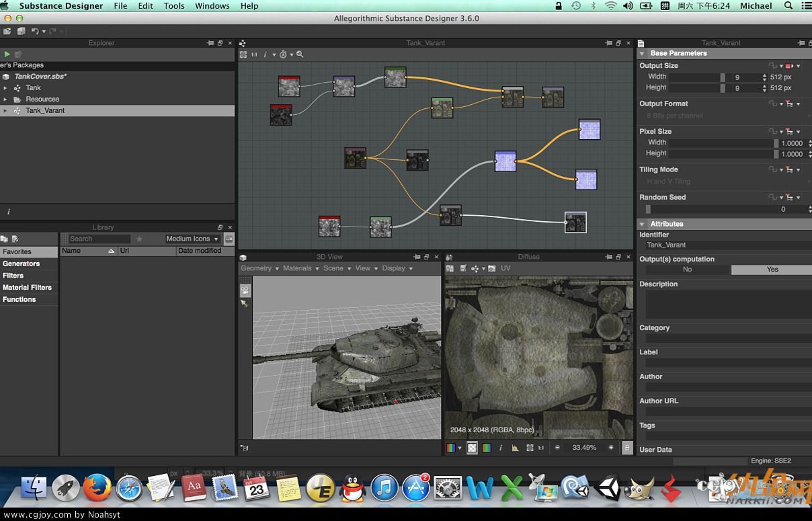This screenshot has width=812, height=521.
Task: Open the Tools menu
Action: click(x=174, y=6)
